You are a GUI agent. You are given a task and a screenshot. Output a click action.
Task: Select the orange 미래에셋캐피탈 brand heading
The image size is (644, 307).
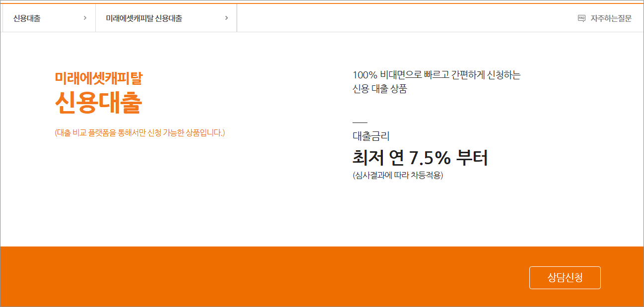coord(98,78)
